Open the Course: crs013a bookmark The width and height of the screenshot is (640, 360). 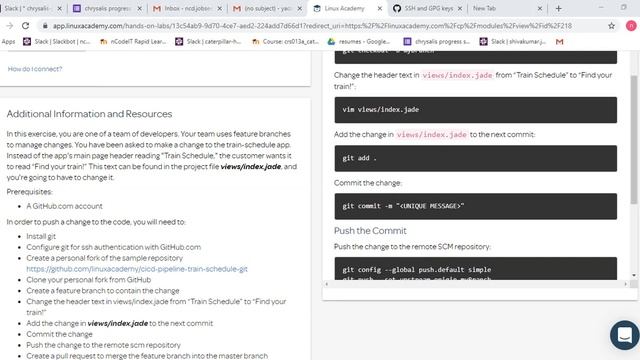(x=285, y=41)
